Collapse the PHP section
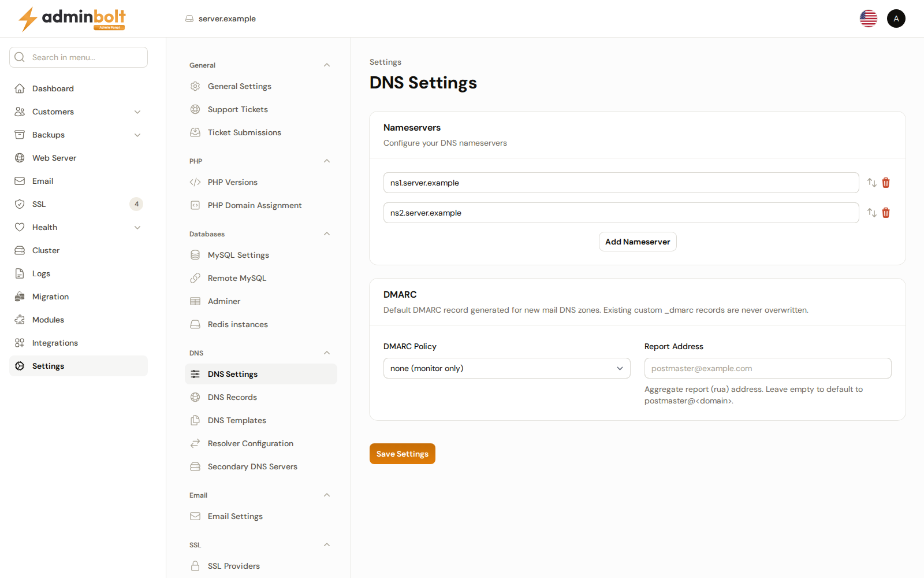924x578 pixels. pyautogui.click(x=327, y=161)
